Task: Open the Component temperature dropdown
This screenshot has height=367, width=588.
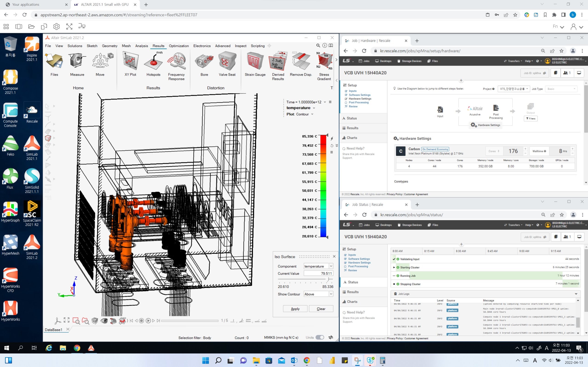Action: click(331, 266)
